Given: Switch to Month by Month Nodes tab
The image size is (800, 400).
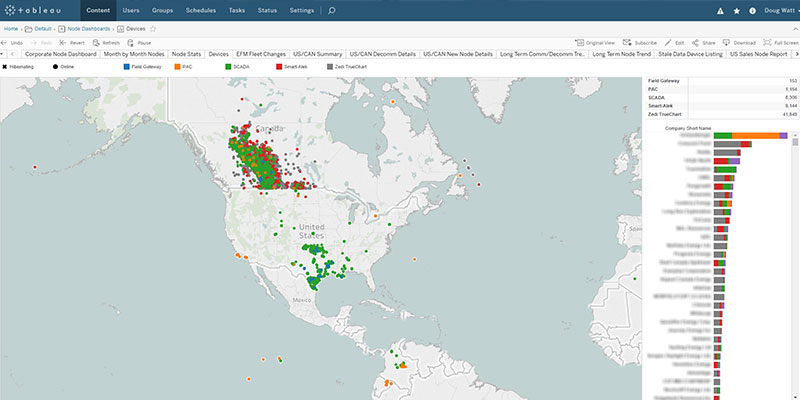Looking at the screenshot, I should coord(134,54).
